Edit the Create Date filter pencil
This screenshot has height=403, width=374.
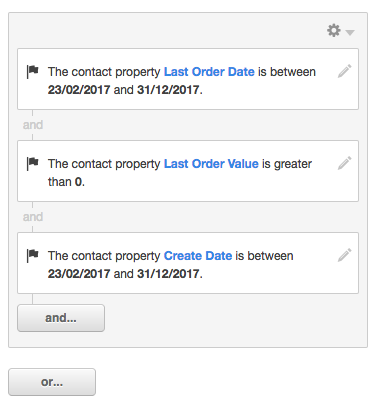(x=344, y=255)
